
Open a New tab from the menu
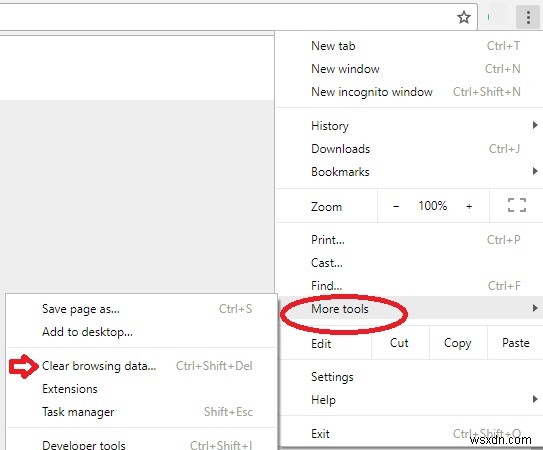pyautogui.click(x=410, y=46)
